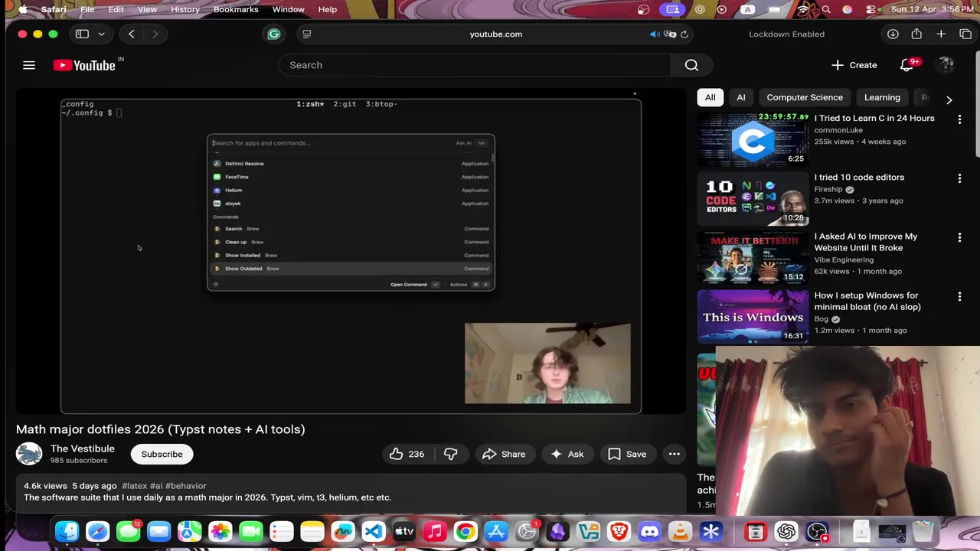The height and width of the screenshot is (551, 980).
Task: Open a new Safari tab
Action: pos(941,34)
